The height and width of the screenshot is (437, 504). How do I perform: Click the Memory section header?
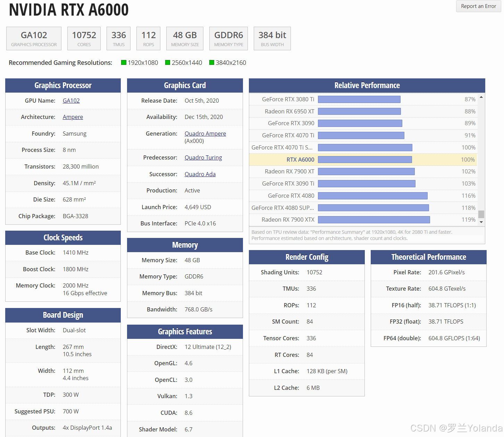click(185, 245)
